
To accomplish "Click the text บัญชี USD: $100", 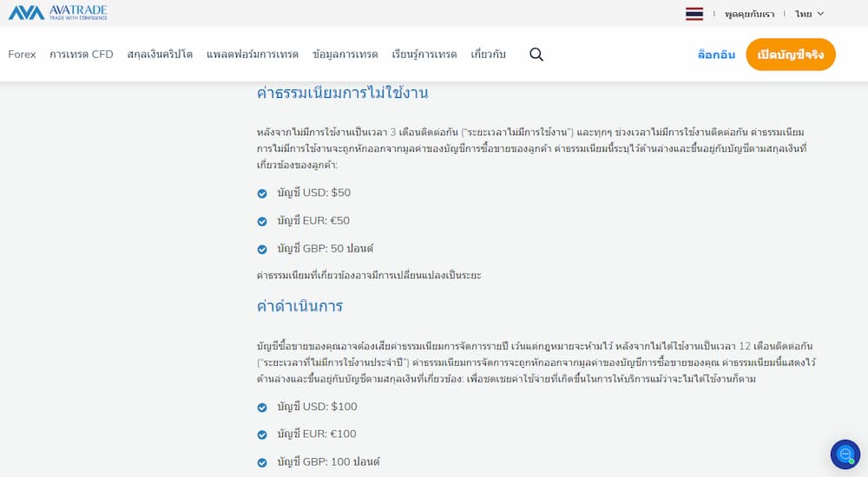I will pyautogui.click(x=317, y=406).
